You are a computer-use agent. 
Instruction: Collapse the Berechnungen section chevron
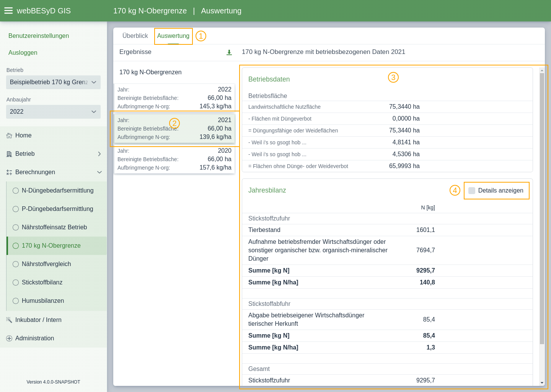[x=99, y=172]
